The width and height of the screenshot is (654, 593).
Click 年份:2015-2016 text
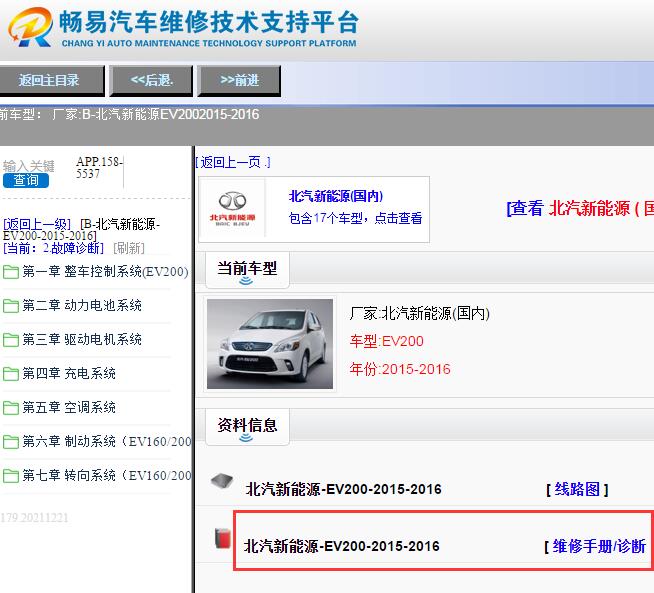point(400,369)
